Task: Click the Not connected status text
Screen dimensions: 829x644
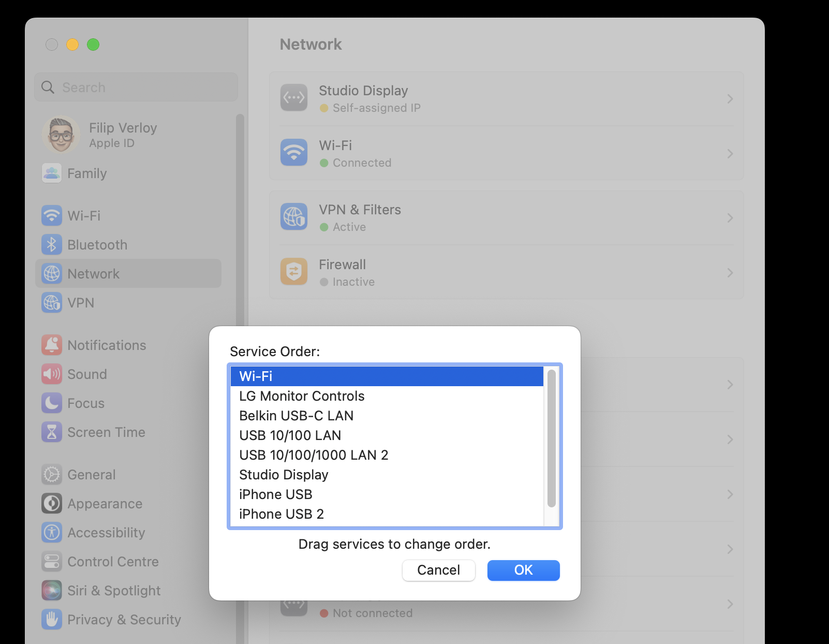Action: [373, 613]
